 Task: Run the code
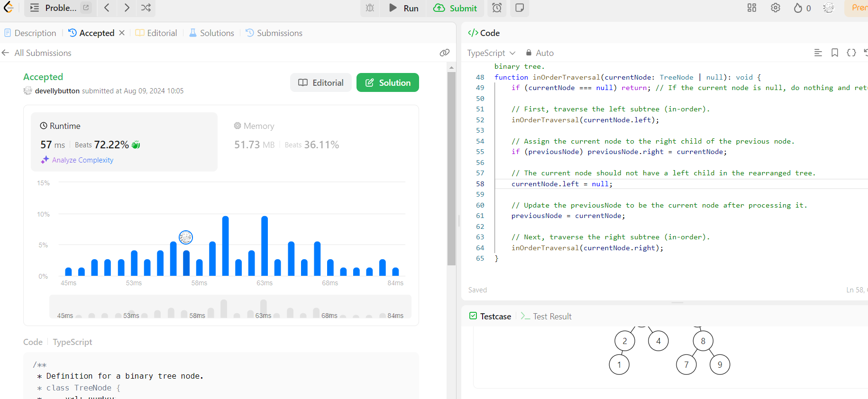click(x=404, y=8)
